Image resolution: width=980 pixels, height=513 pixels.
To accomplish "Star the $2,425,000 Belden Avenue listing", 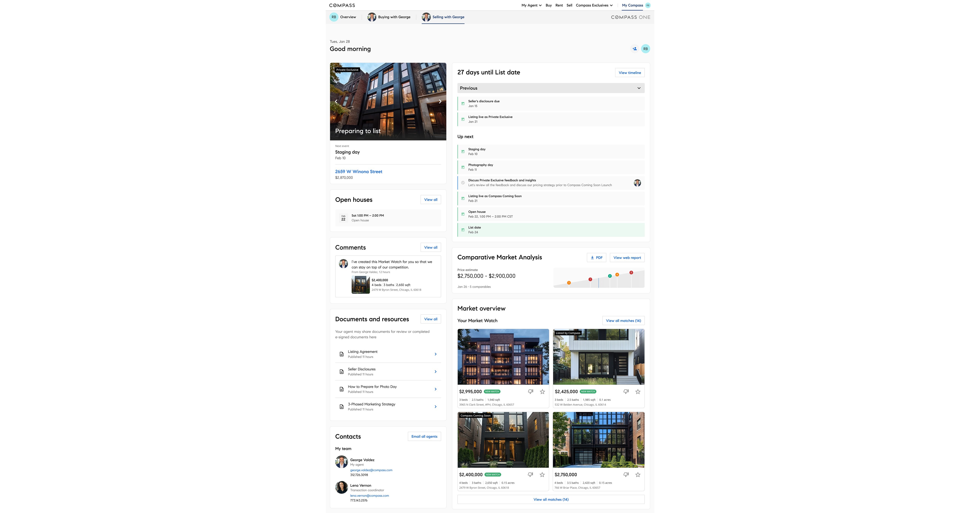I will [638, 391].
